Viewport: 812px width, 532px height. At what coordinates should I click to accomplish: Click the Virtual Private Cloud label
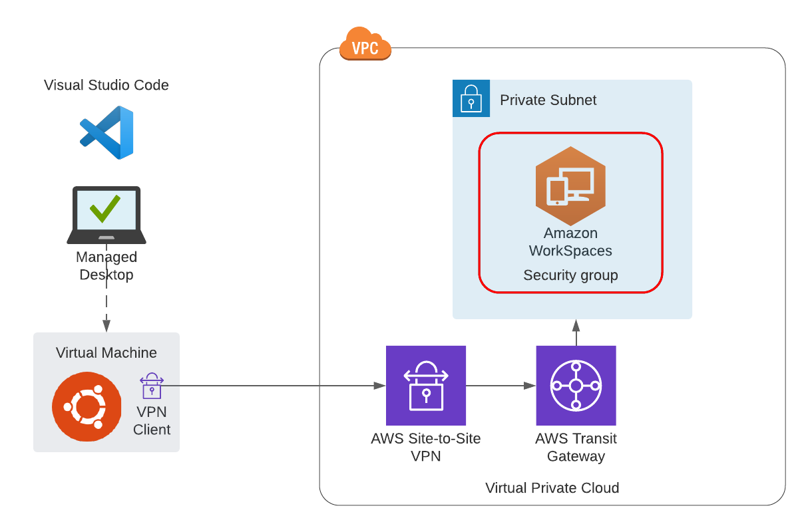click(552, 487)
